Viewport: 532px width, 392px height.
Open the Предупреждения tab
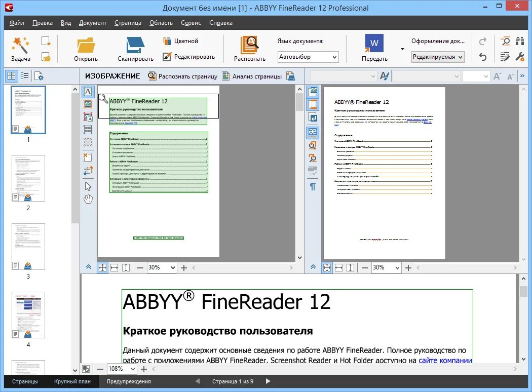[129, 381]
